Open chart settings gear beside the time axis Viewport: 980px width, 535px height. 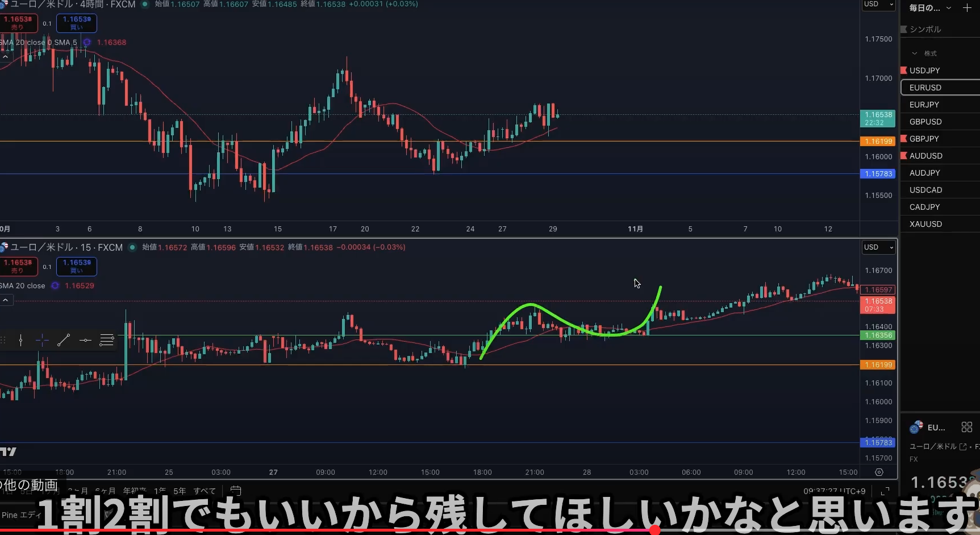click(x=879, y=472)
